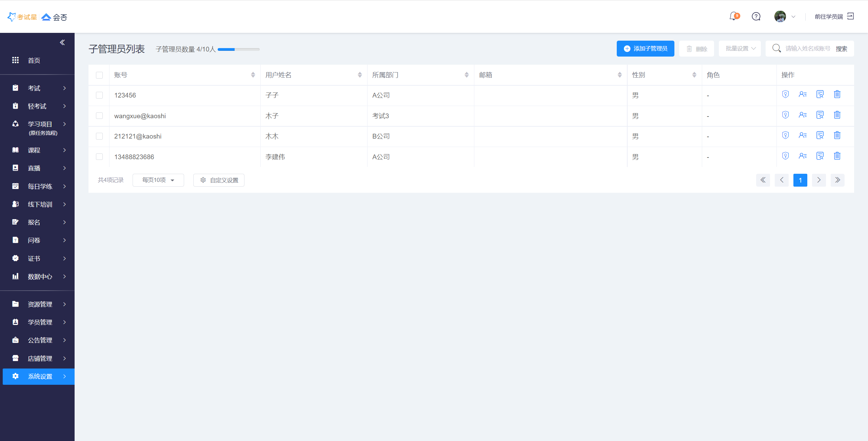This screenshot has width=868, height=441.
Task: Open the 每页10项 page size dropdown
Action: (x=158, y=180)
